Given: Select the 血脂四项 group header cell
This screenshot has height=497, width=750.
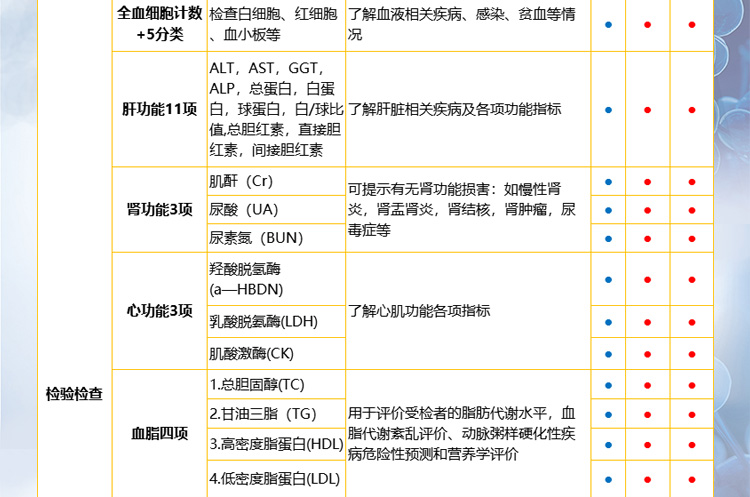Looking at the screenshot, I should (159, 433).
